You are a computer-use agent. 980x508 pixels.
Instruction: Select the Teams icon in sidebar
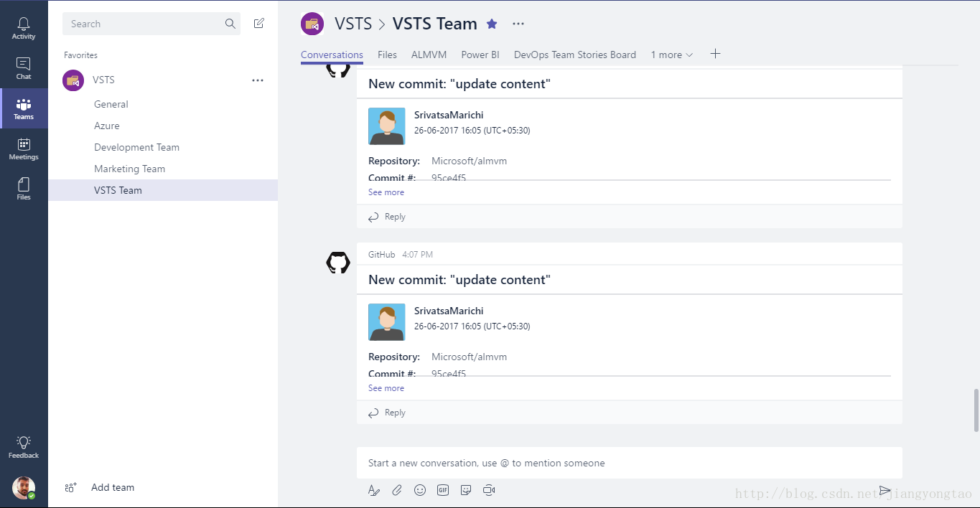click(24, 105)
